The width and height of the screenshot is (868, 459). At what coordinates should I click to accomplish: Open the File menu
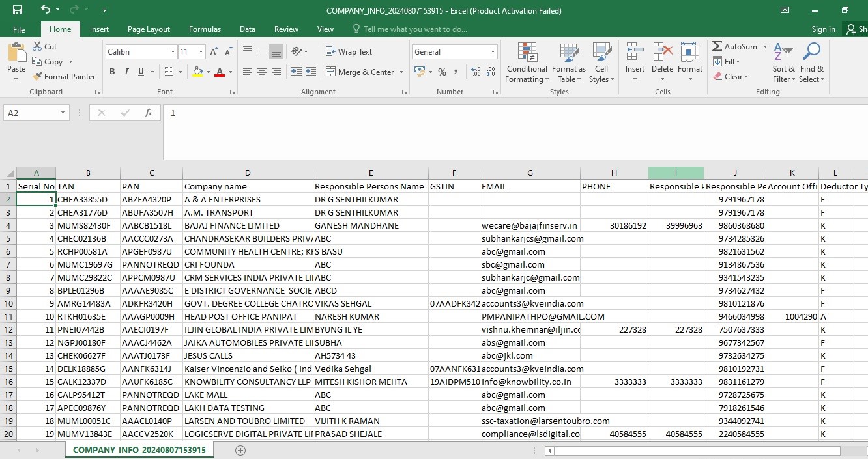tap(19, 29)
